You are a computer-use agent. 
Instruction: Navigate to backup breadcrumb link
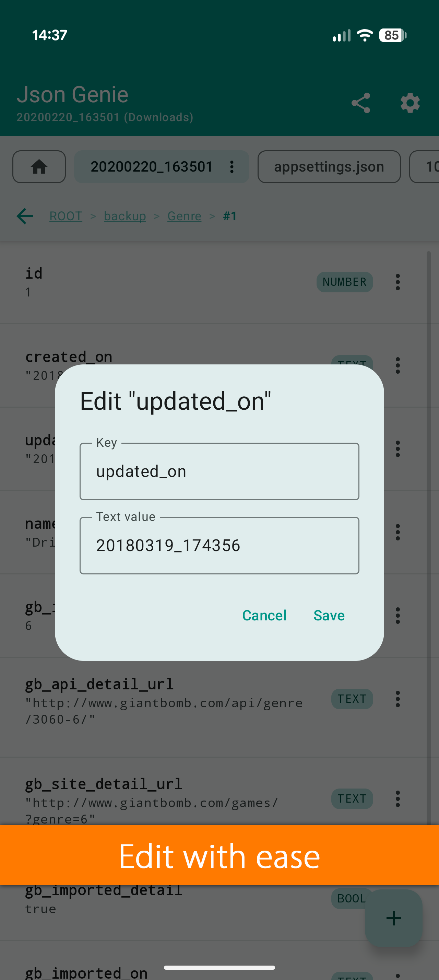point(125,216)
